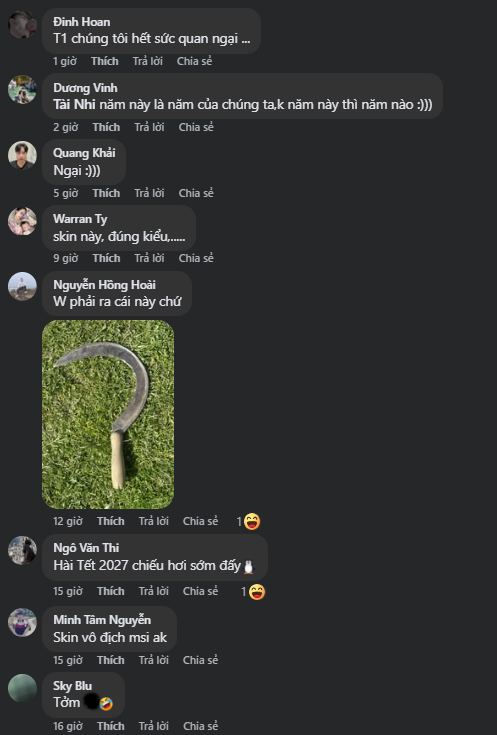Reply to Dương Vinh's comment via Trả lời
The width and height of the screenshot is (497, 735).
click(x=149, y=127)
